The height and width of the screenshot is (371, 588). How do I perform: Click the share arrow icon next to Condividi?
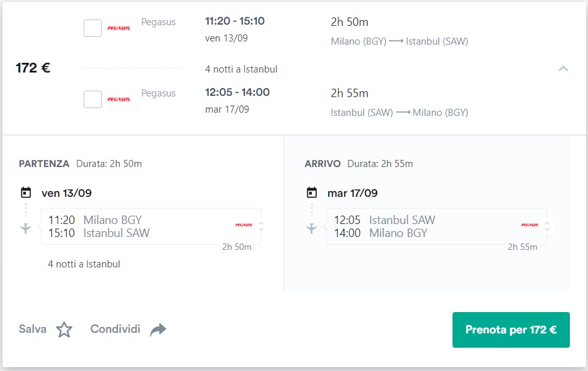pos(158,330)
